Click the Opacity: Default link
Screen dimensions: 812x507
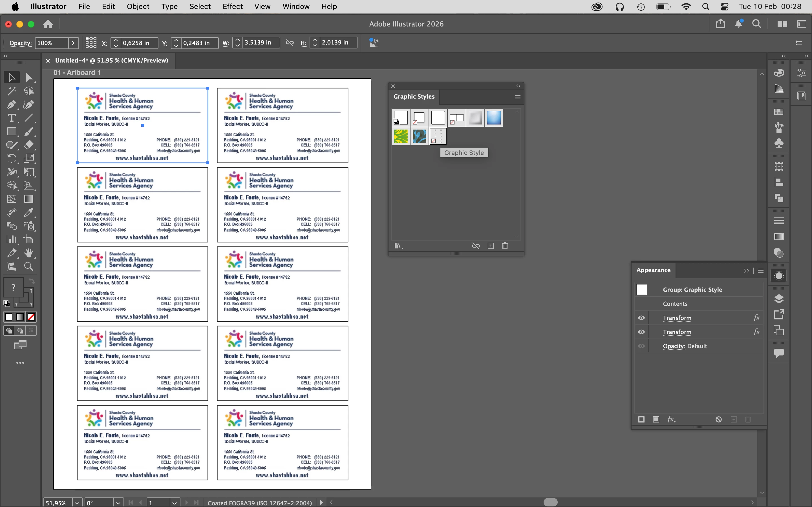tap(674, 346)
